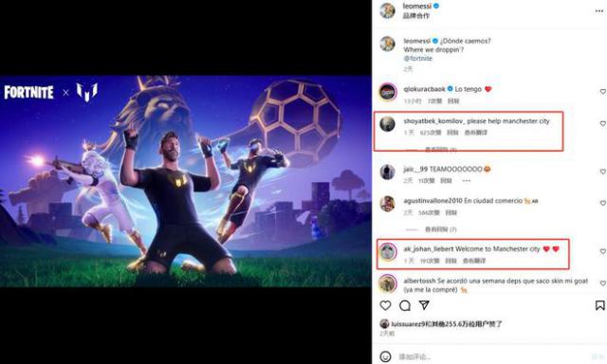Like agustinvallone2010's comment
The height and width of the screenshot is (364, 607).
click(x=603, y=203)
